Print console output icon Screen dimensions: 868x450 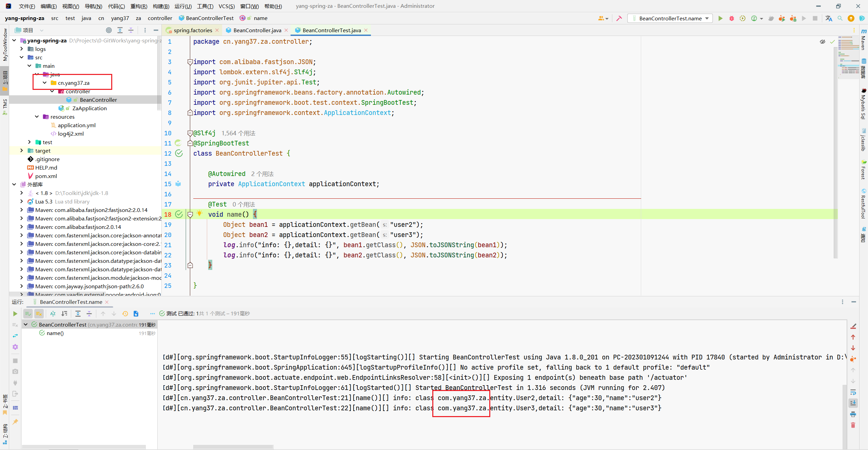coord(853,414)
